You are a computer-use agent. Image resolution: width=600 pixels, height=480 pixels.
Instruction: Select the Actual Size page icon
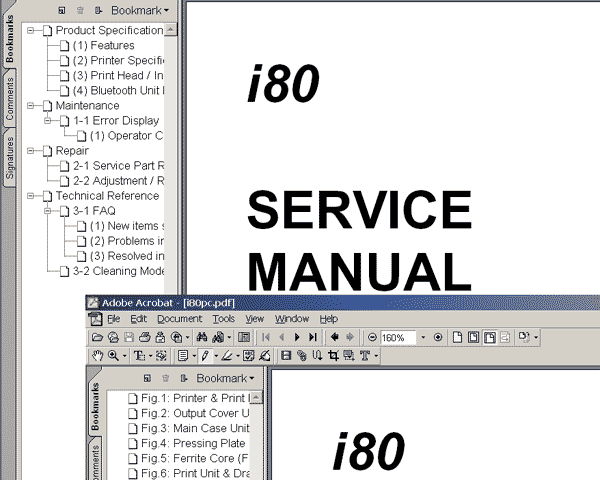[457, 337]
